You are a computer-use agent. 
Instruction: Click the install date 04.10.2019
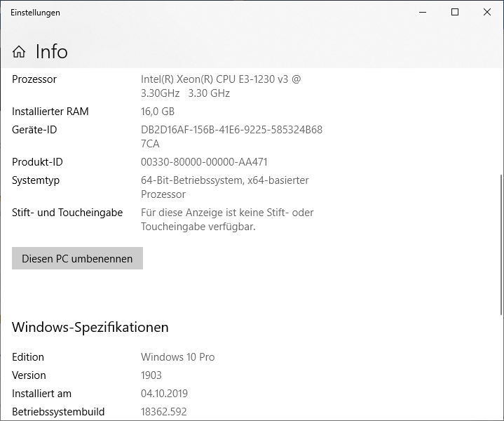pos(164,394)
